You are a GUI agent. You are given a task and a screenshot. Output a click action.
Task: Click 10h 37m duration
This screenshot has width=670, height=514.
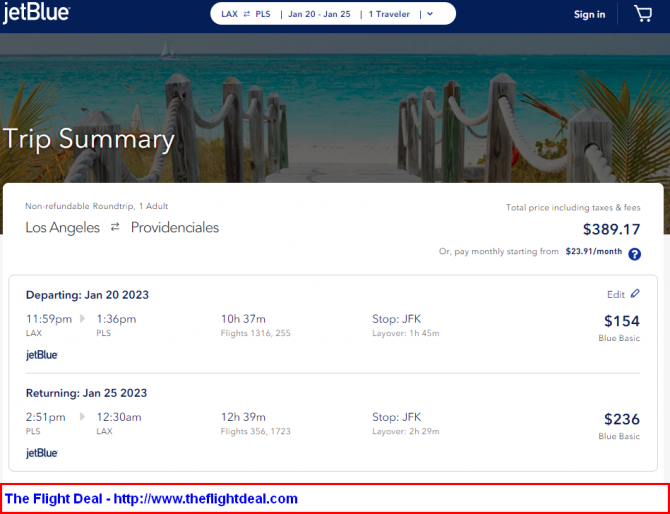pyautogui.click(x=243, y=319)
